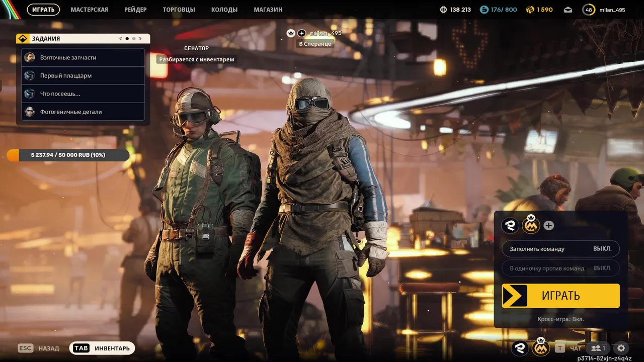The height and width of the screenshot is (362, 644).
Task: Click the blue stash capacity icon
Action: click(x=484, y=10)
